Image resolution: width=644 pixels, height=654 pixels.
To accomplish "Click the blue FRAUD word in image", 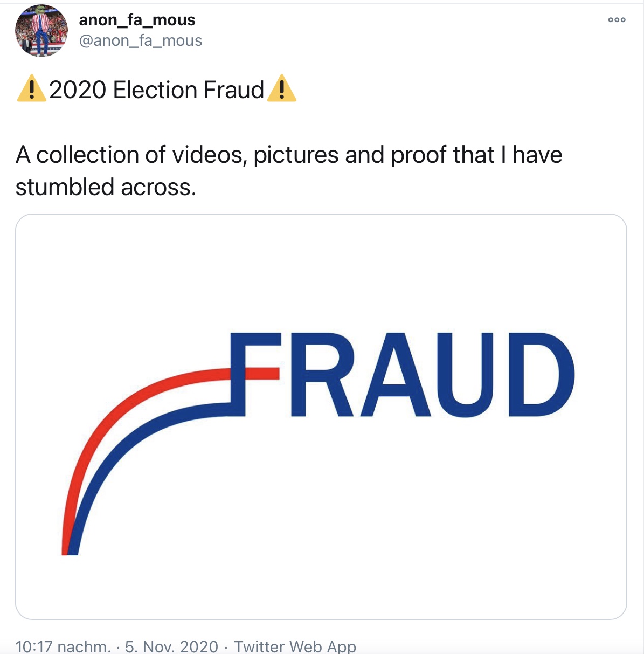I will tap(403, 375).
